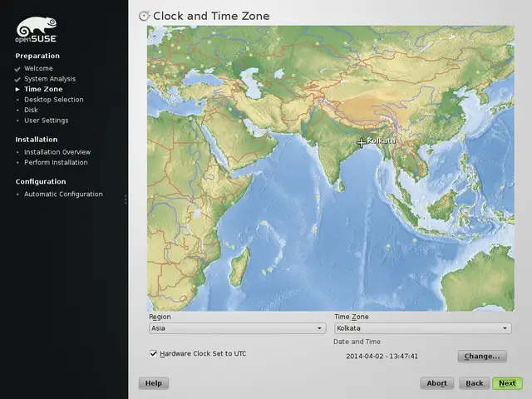Image resolution: width=532 pixels, height=399 pixels.
Task: Click the Configuration section heading
Action: pyautogui.click(x=41, y=181)
